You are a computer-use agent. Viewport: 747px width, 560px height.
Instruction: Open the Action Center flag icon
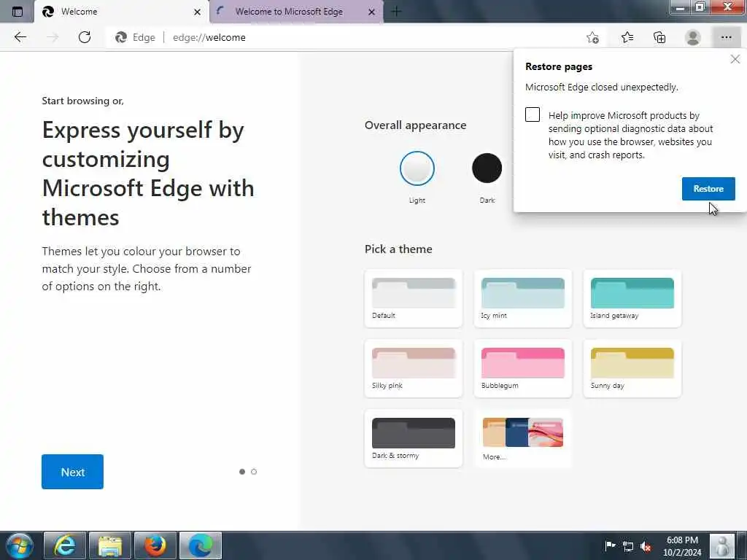[610, 545]
